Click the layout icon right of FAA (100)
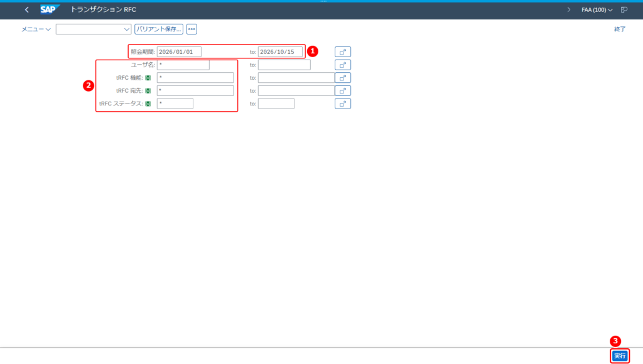Viewport: 643px width, 364px height. (624, 9)
